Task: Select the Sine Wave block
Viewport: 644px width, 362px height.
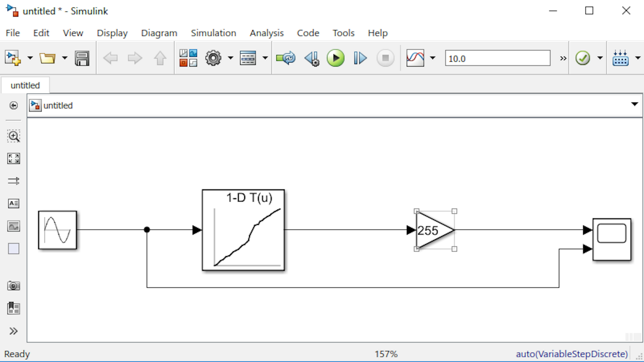Action: [x=58, y=230]
